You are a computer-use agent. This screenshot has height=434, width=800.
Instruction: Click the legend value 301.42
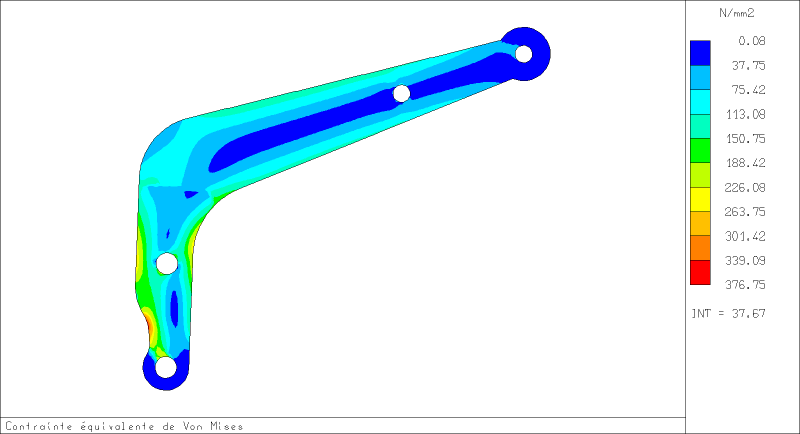(745, 236)
